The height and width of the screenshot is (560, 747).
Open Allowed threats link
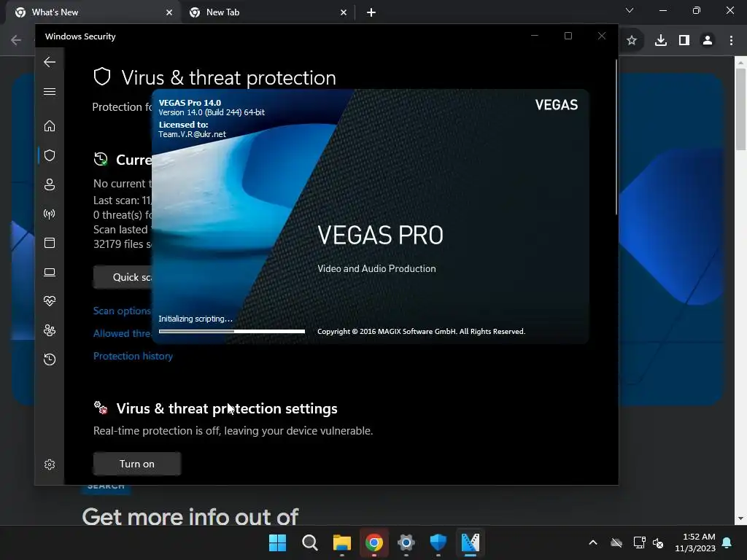coord(123,333)
